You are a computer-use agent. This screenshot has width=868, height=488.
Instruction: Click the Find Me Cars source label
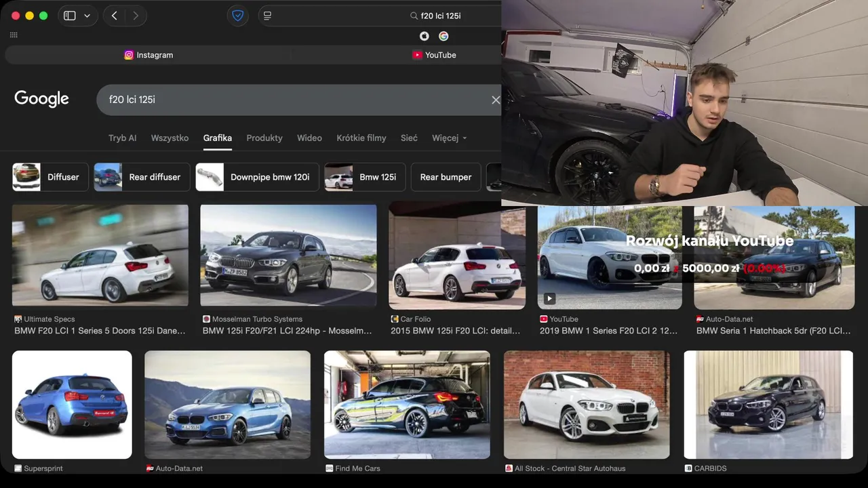coord(357,468)
